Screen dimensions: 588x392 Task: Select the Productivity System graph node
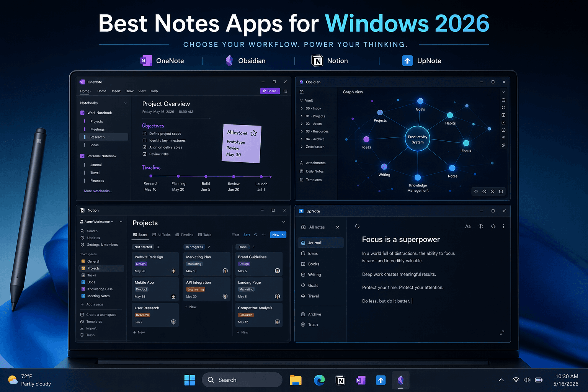(x=417, y=139)
